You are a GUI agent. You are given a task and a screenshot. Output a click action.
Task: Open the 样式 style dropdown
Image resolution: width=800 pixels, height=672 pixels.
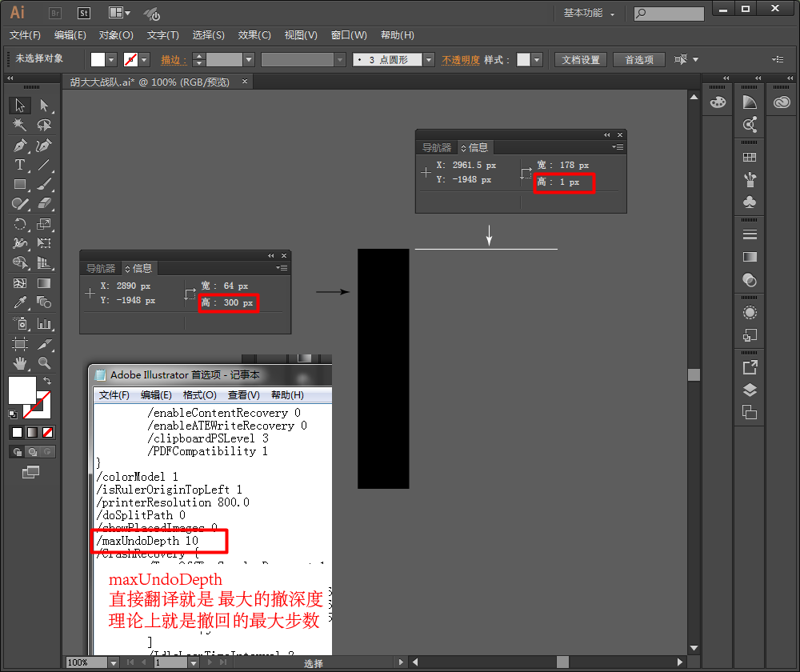tap(537, 60)
